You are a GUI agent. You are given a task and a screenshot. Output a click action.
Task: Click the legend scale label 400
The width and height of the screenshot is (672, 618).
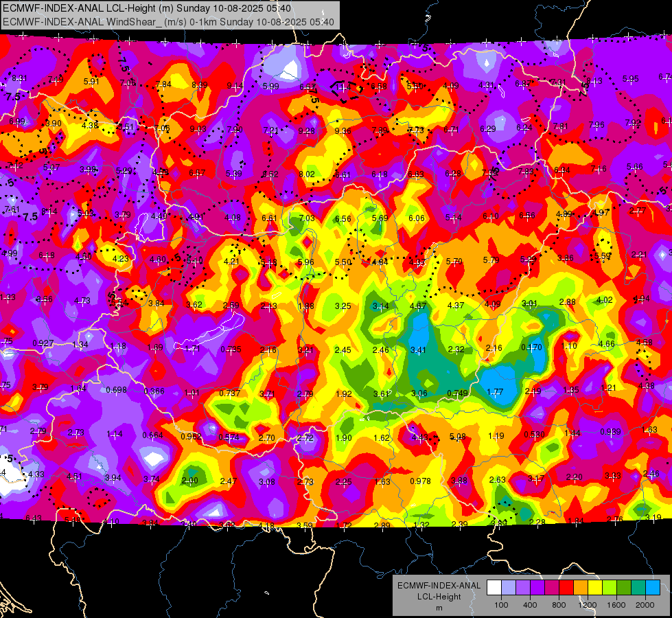(530, 605)
